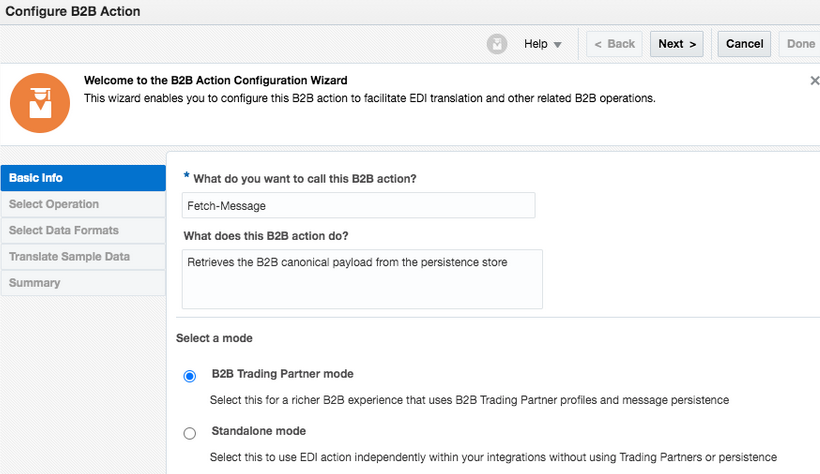Click the gray wizard icon beside Help
The height and width of the screenshot is (474, 820).
click(x=497, y=44)
